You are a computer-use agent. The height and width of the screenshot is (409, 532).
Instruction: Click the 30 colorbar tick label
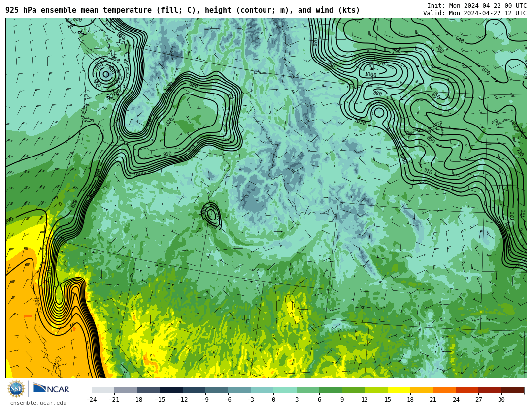501,400
